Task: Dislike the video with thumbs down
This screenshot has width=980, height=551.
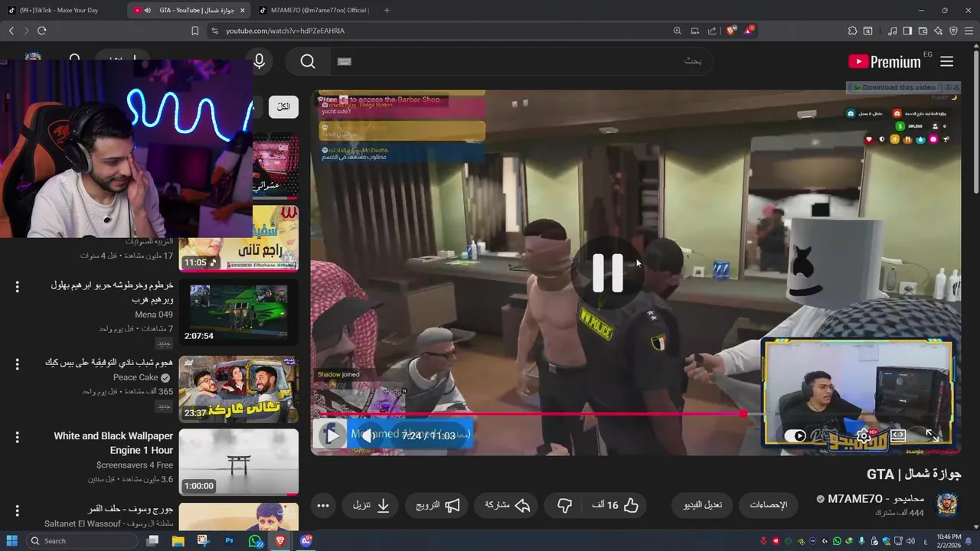Action: 563,505
